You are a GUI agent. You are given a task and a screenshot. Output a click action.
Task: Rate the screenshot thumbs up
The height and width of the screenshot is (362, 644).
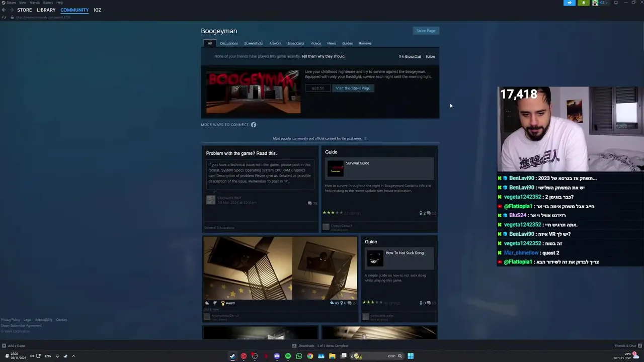[207, 303]
